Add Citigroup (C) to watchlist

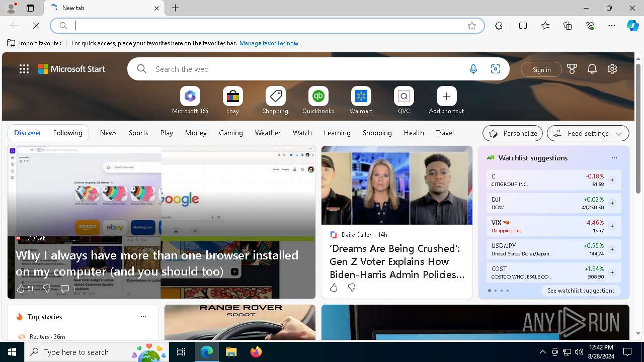612,180
